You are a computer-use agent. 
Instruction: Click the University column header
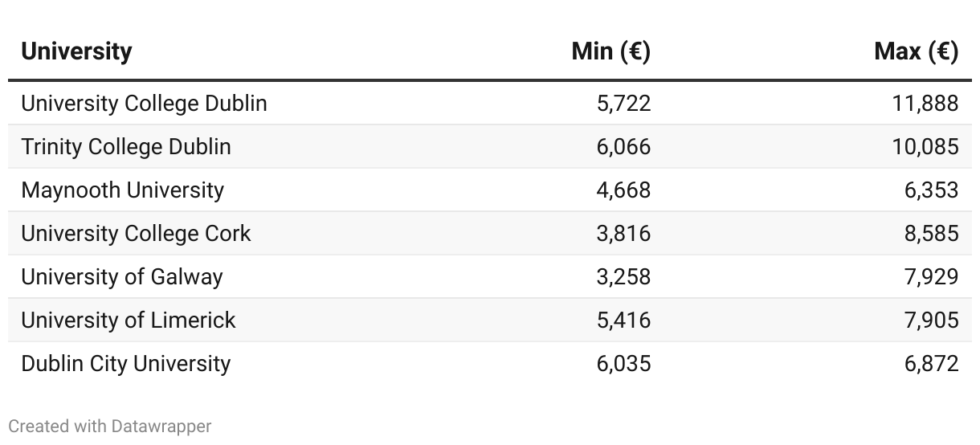coord(76,51)
